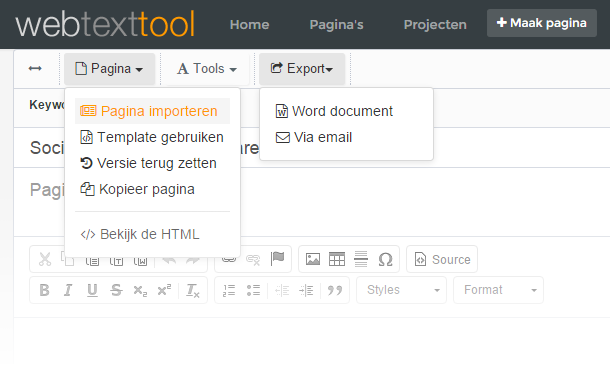The image size is (610, 365).
Task: Insert special character omega icon
Action: coord(385,259)
